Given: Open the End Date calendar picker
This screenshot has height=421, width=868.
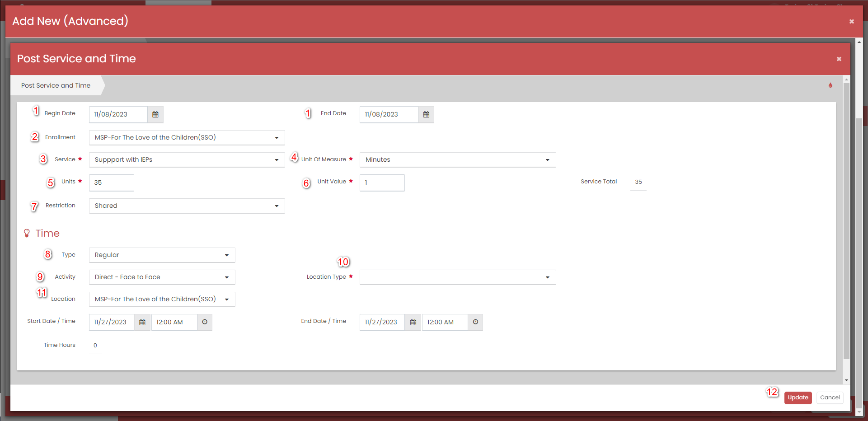Looking at the screenshot, I should [x=426, y=115].
